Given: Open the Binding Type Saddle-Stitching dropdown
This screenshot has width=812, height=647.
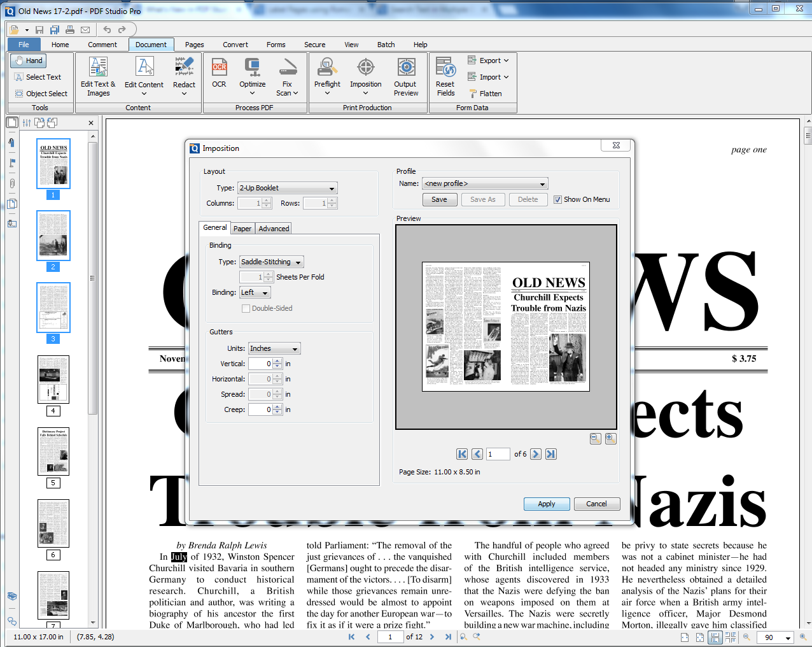Looking at the screenshot, I should click(x=272, y=262).
